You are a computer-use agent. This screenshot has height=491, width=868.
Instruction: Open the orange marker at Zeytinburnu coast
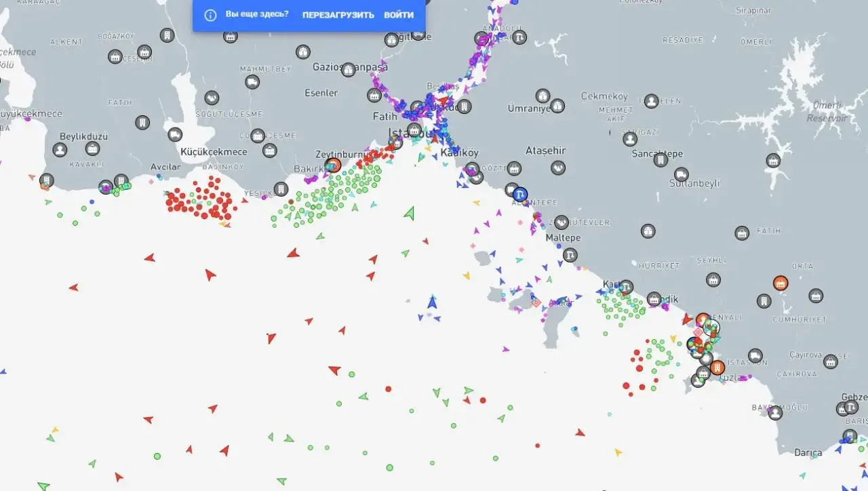(332, 165)
